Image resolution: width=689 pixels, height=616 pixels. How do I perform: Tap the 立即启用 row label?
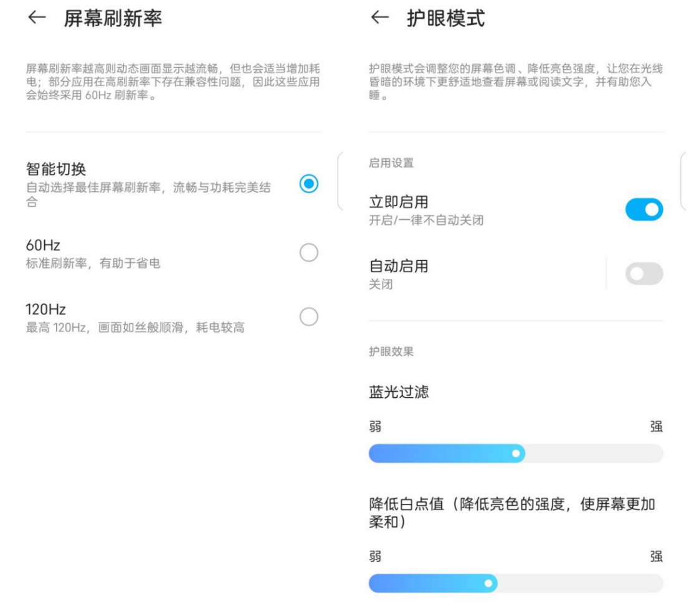pyautogui.click(x=399, y=202)
